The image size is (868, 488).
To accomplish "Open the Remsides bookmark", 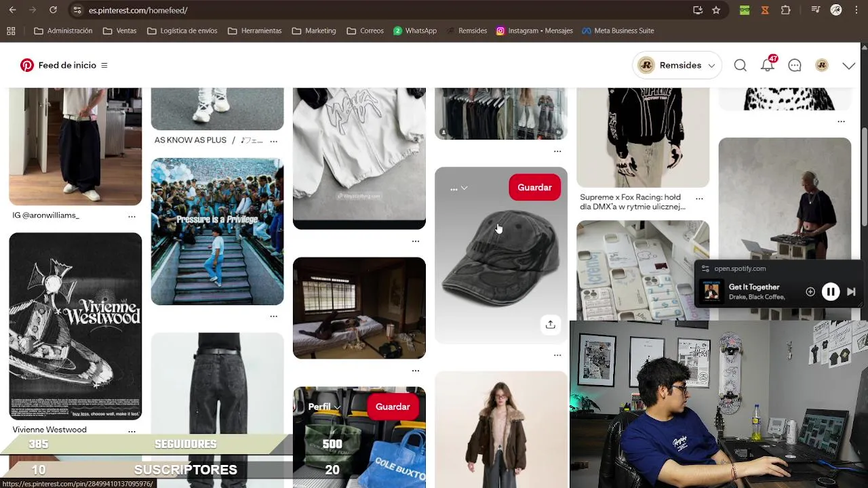I will pyautogui.click(x=467, y=30).
